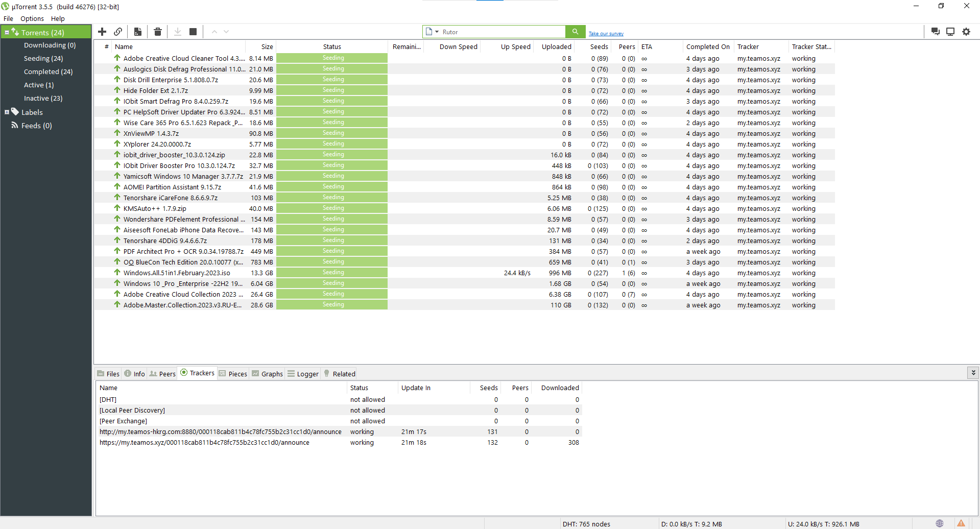This screenshot has height=529, width=980.
Task: Click the Related tab bulb icon
Action: [x=327, y=373]
